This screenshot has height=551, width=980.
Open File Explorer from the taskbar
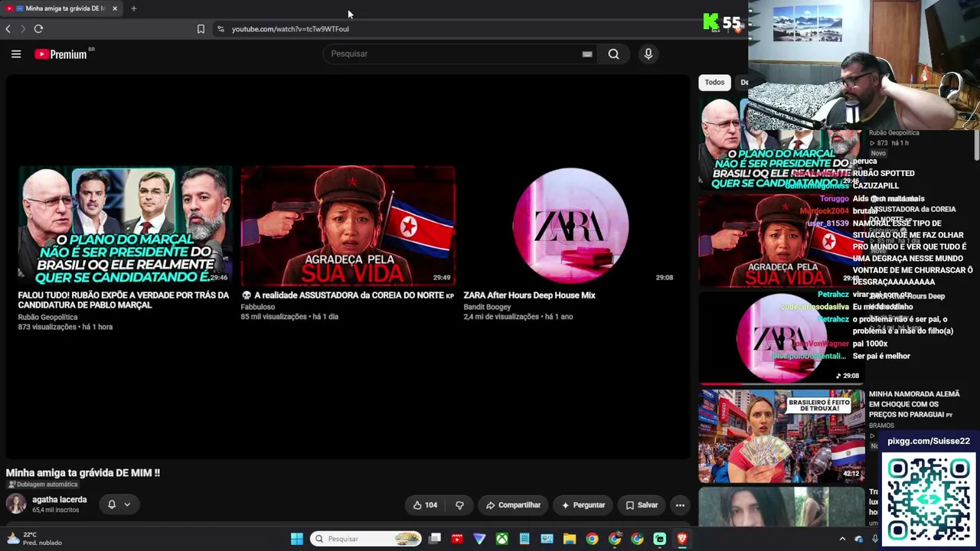click(569, 539)
